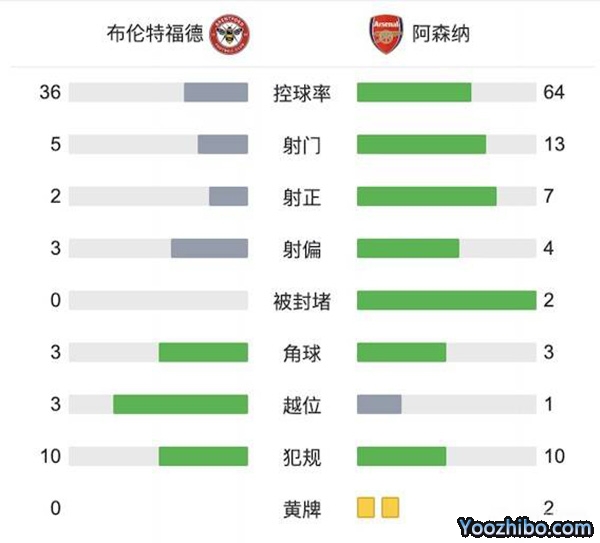Click the 控球率 stat label
The image size is (600, 543).
click(302, 93)
